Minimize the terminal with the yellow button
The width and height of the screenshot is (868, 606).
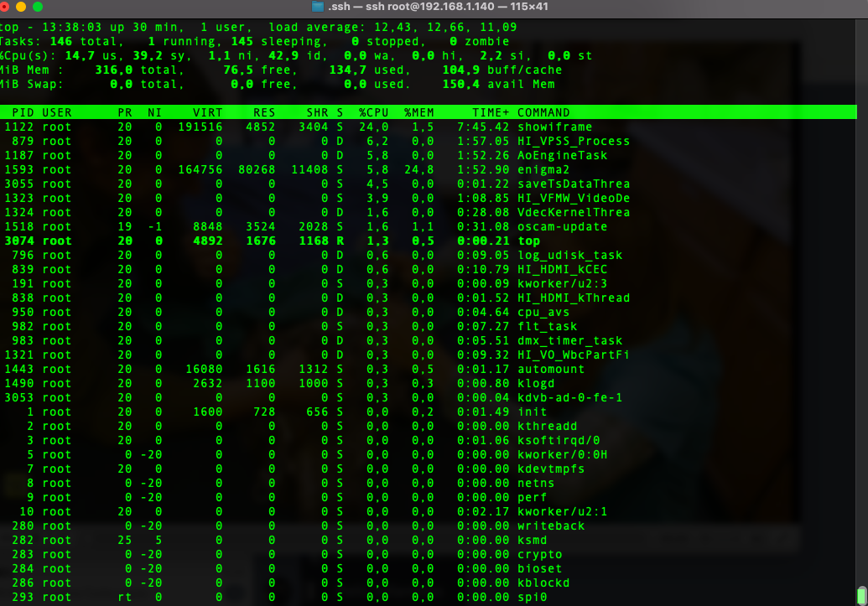pos(20,7)
